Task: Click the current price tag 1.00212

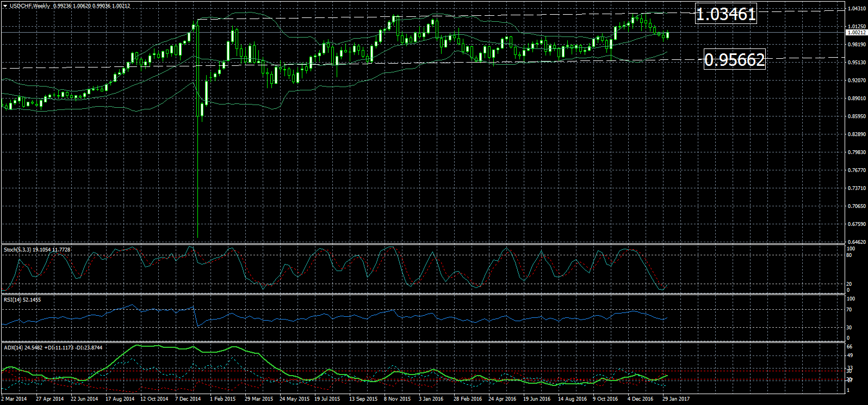Action: (x=856, y=33)
